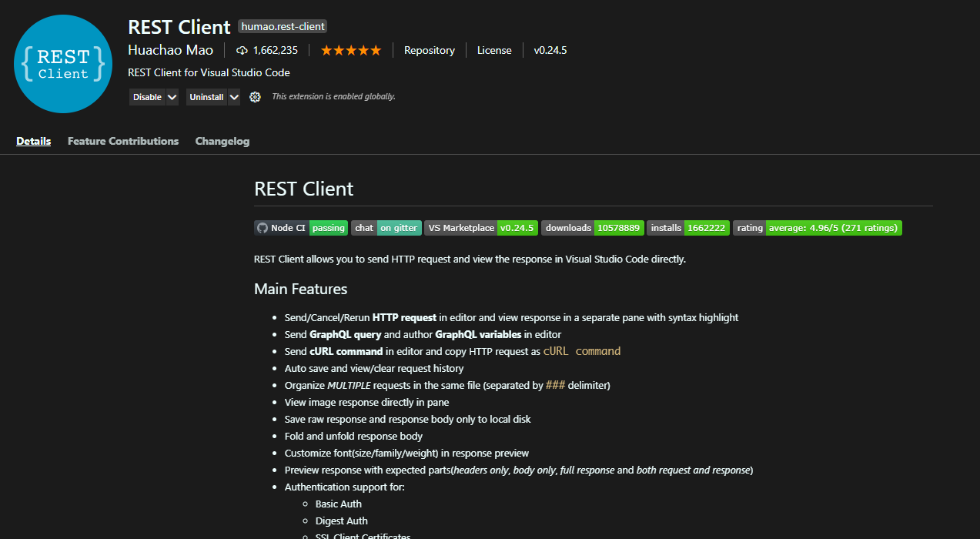Click the humao.rest-client identifier
The height and width of the screenshot is (539, 980).
(x=283, y=26)
